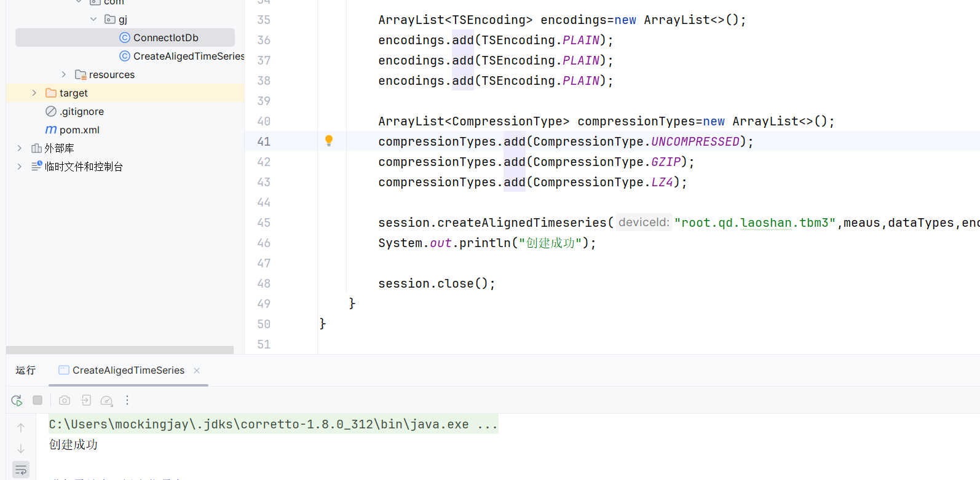The width and height of the screenshot is (980, 480).
Task: Click LZ4 constant on line 43
Action: pyautogui.click(x=662, y=182)
